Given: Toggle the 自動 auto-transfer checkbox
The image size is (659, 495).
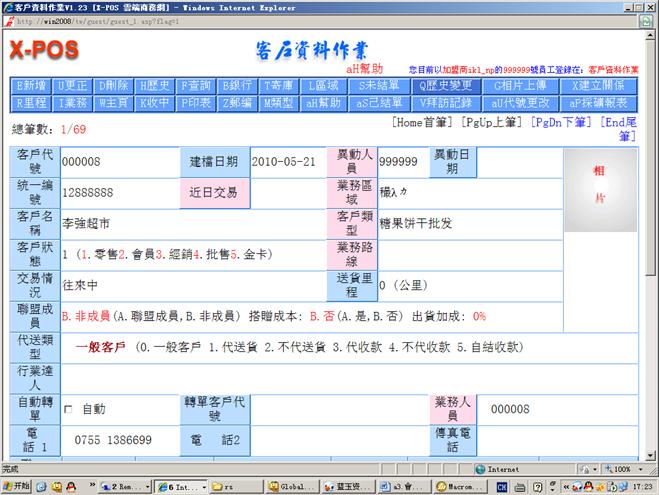Looking at the screenshot, I should tap(68, 409).
